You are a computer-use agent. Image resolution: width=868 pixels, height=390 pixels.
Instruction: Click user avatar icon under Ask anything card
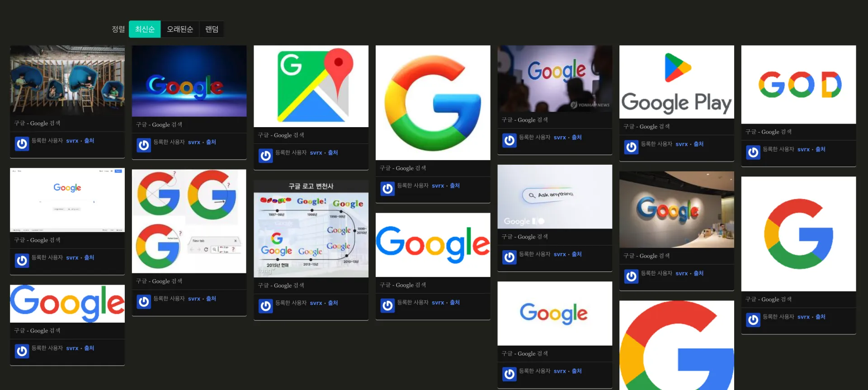tap(509, 257)
